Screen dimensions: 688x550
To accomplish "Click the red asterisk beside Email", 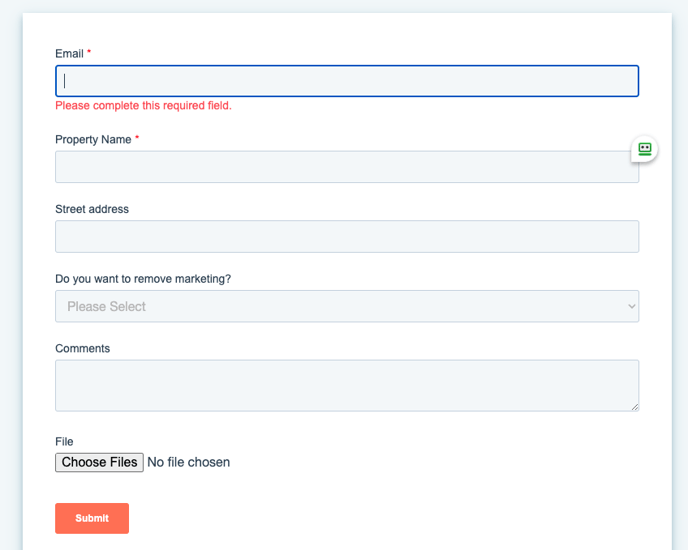I will point(89,53).
